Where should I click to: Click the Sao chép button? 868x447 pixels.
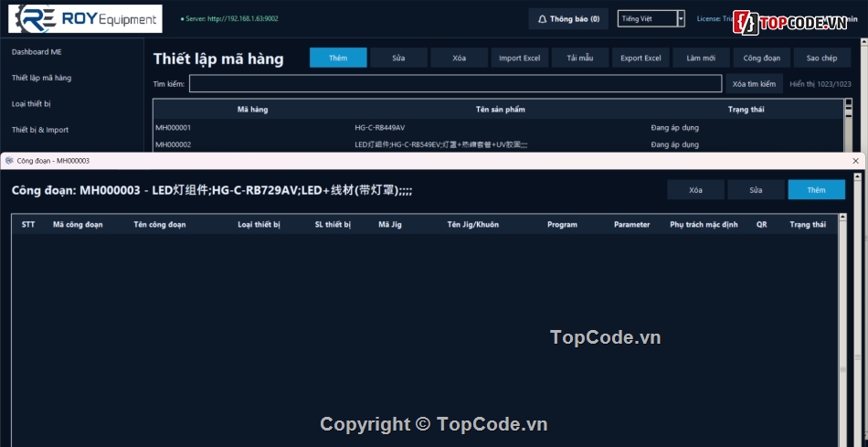point(822,58)
